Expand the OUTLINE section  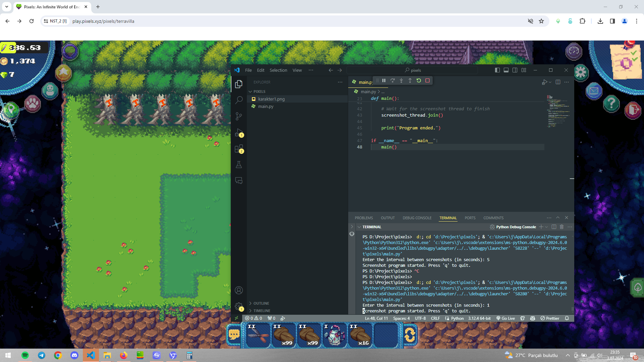coord(261,303)
